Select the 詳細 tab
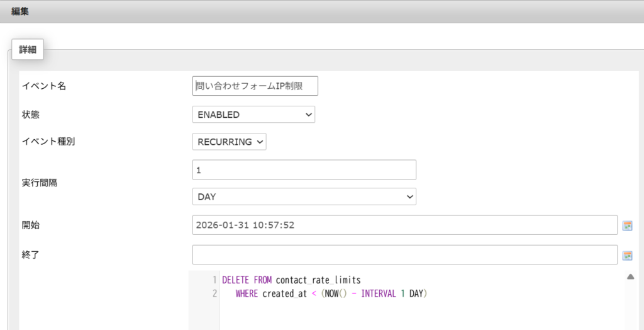This screenshot has width=644, height=330. tap(28, 49)
